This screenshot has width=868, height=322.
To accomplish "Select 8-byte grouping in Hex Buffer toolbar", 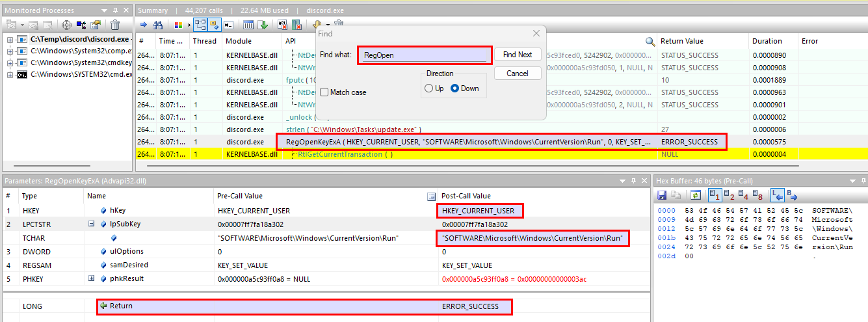I will 757,195.
